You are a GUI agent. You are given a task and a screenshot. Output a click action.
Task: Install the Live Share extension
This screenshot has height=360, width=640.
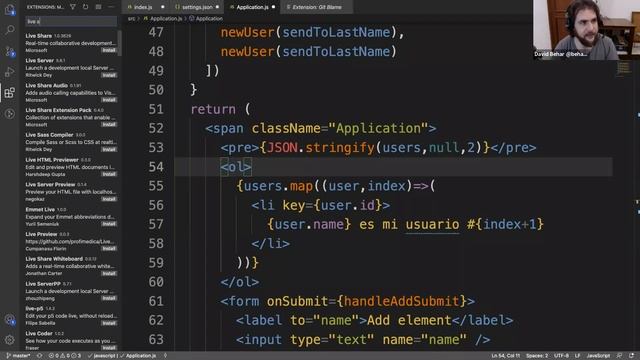109,50
